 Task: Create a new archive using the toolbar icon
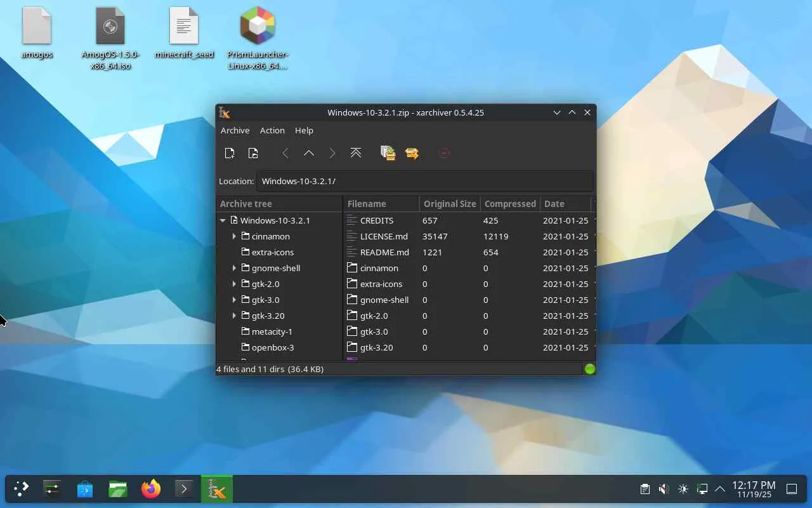tap(230, 153)
